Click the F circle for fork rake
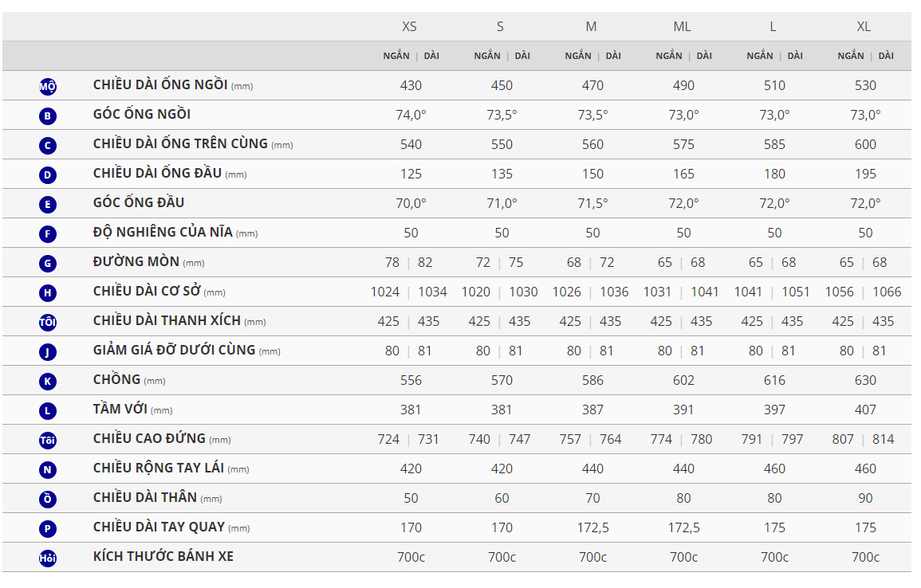Screen dimensions: 921x588 click(48, 234)
